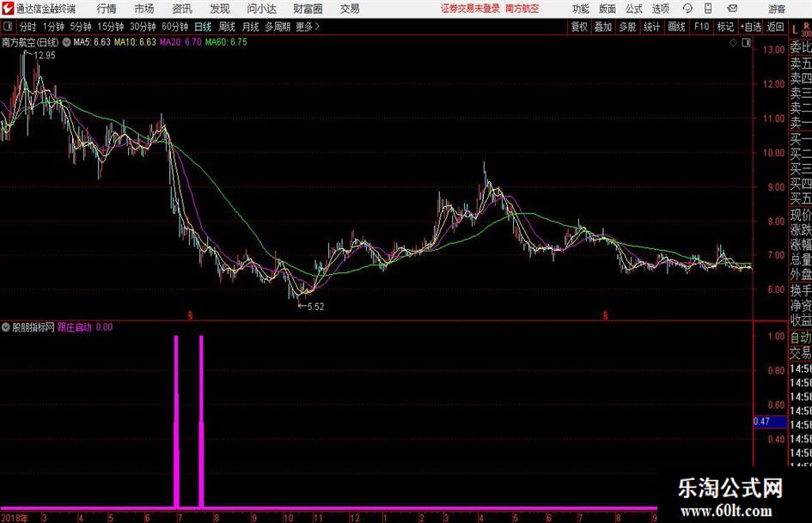Click the 2018年 date axis label
The image size is (812, 523).
(15, 518)
